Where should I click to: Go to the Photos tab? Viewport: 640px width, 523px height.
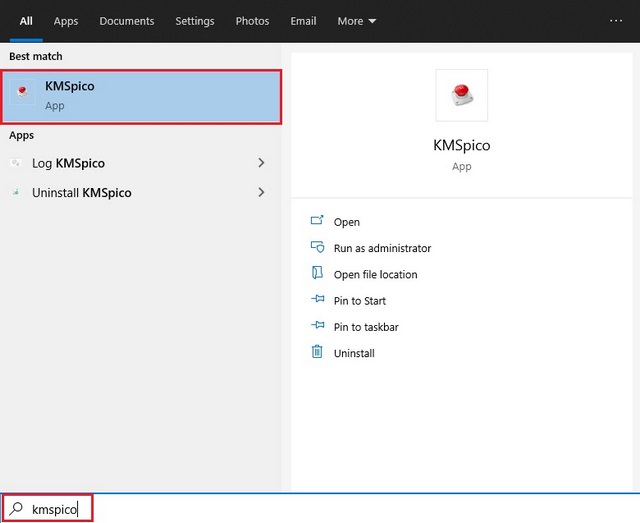pos(252,21)
